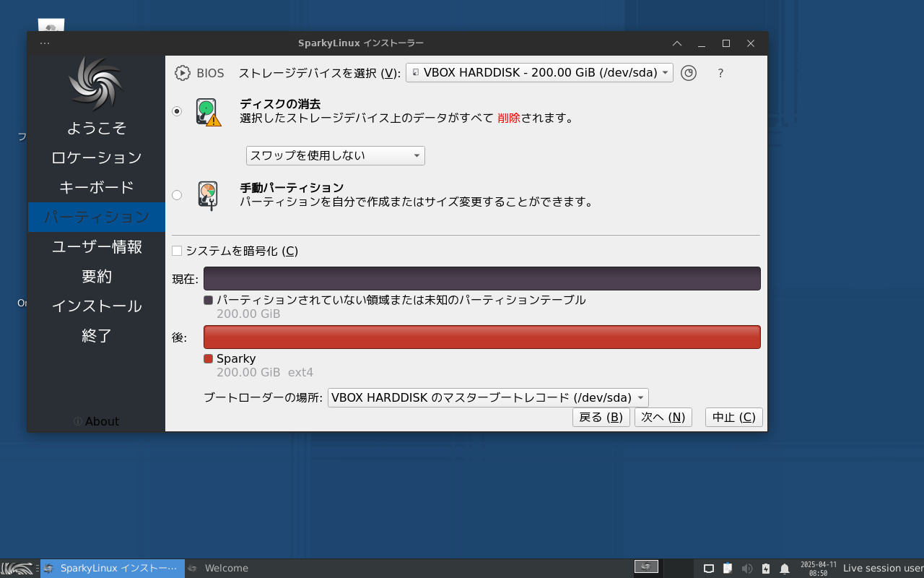Click the display tray icon
This screenshot has width=924, height=578.
(x=709, y=569)
